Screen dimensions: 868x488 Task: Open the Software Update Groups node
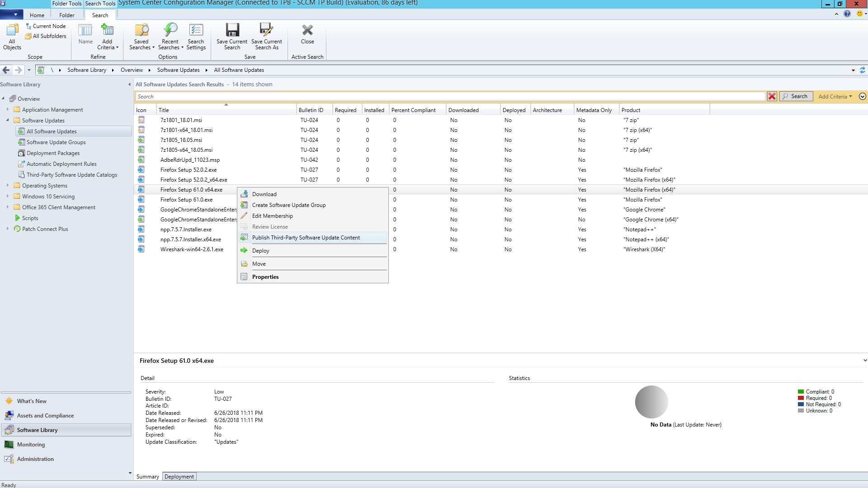coord(56,142)
